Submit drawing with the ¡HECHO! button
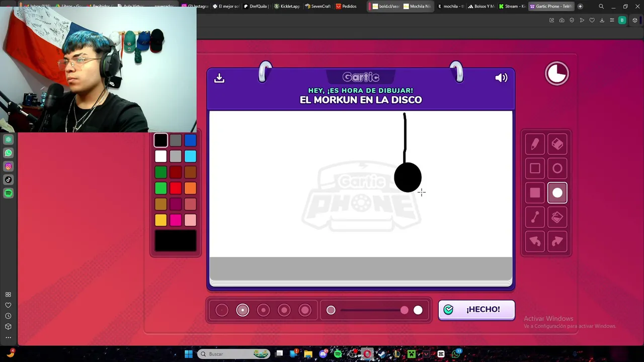 pyautogui.click(x=476, y=310)
